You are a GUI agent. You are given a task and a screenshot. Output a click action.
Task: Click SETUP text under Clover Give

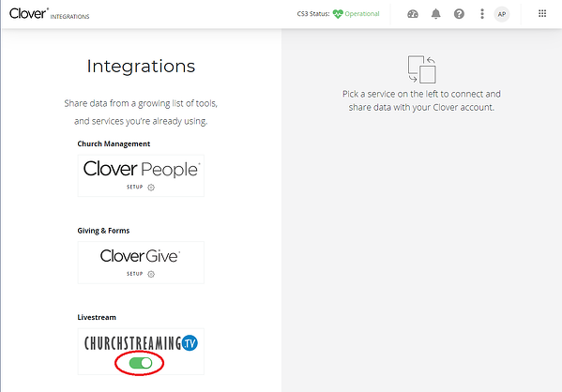tap(135, 274)
